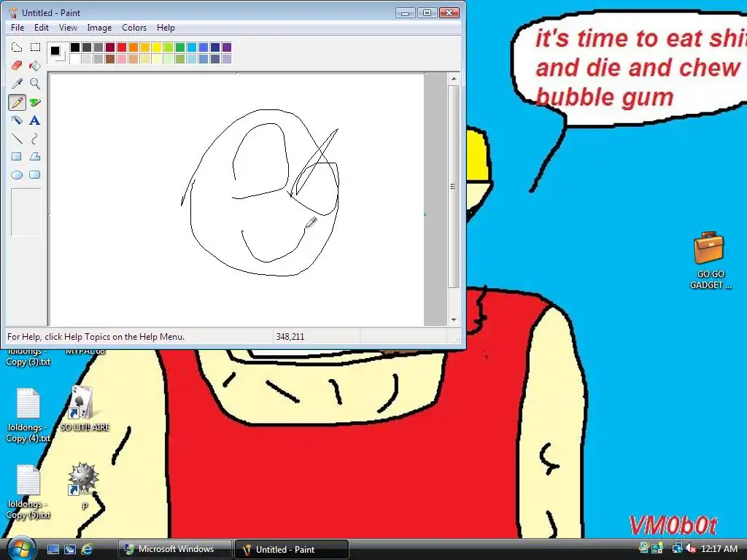Select the bright yellow palette swatch

pos(157,47)
